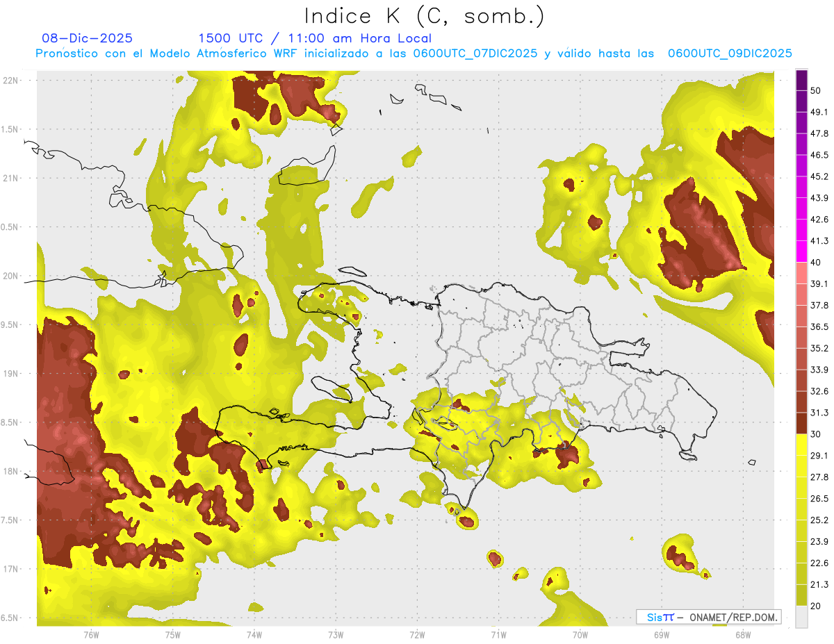
Task: Click the "20" color scale label
Action: [x=816, y=606]
